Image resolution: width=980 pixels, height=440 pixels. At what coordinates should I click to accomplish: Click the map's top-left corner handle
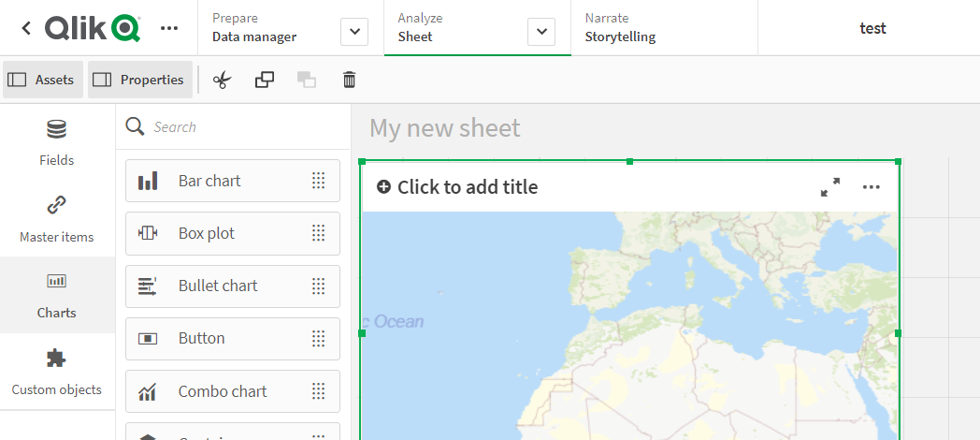(x=362, y=161)
